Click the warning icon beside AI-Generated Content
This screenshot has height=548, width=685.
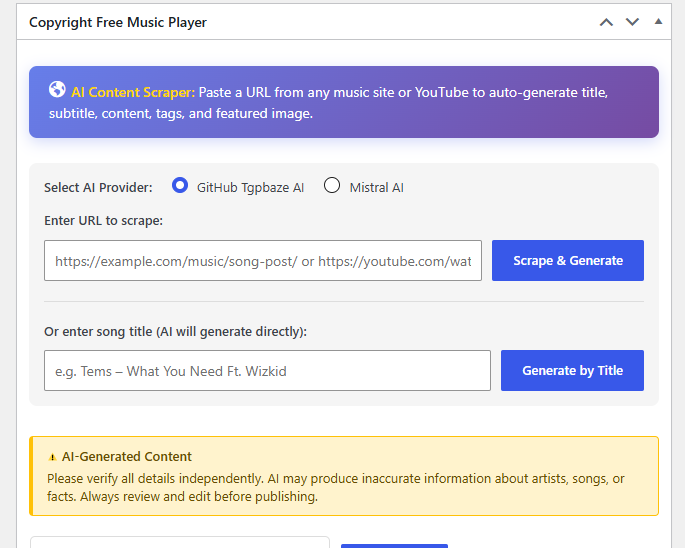click(52, 457)
